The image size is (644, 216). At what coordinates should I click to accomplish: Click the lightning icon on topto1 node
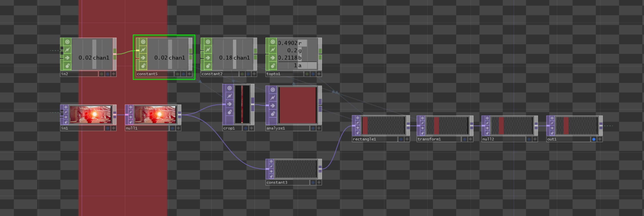[273, 50]
